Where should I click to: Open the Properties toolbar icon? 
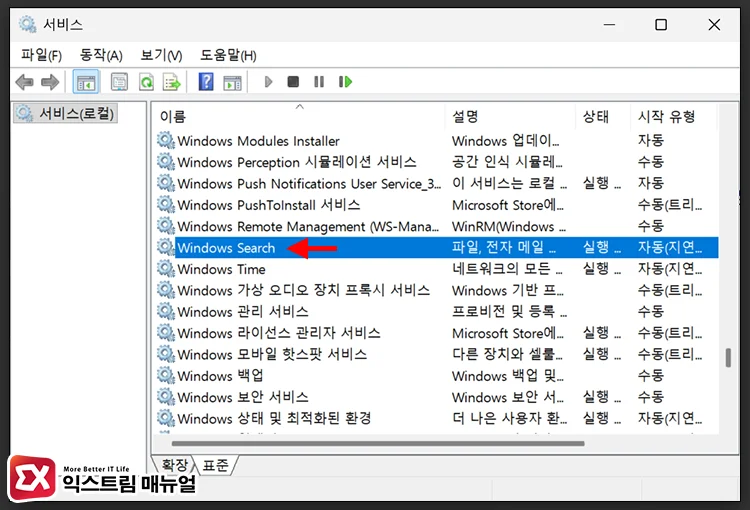point(119,82)
